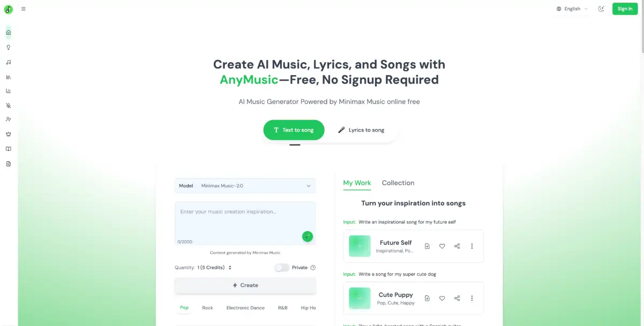Viewport: 644px width, 326px height.
Task: Click the home icon in the sidebar
Action: (8, 33)
